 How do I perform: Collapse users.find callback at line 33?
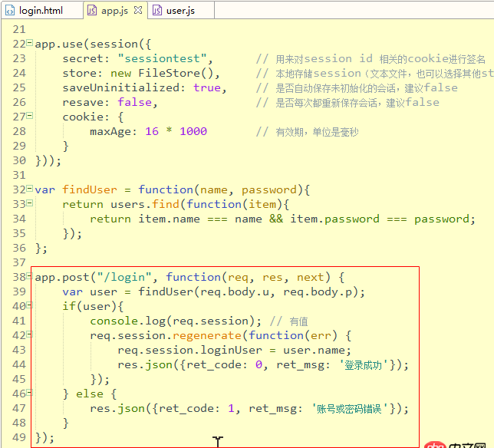point(29,203)
